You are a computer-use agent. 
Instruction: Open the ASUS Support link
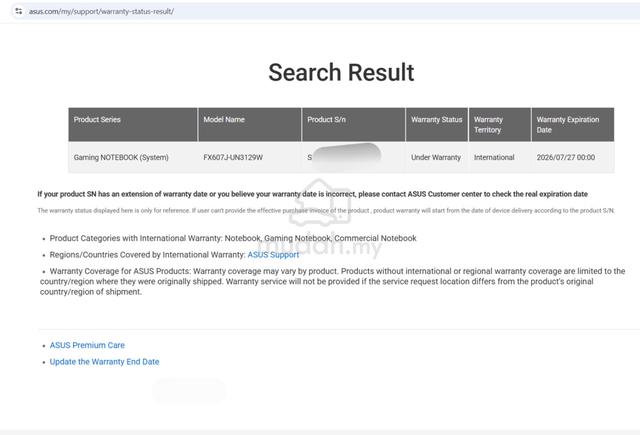pyautogui.click(x=273, y=255)
